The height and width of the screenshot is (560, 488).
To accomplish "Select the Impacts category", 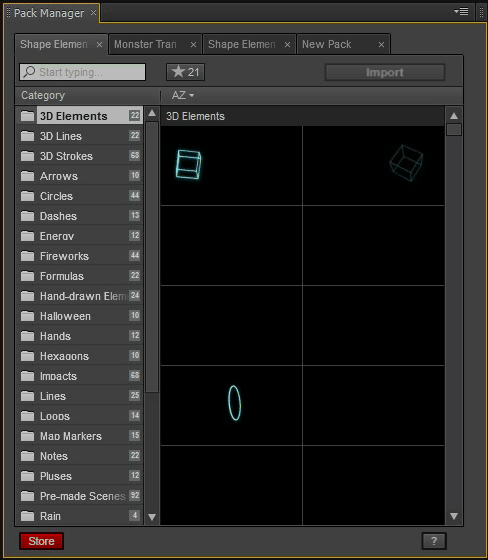I will pyautogui.click(x=80, y=376).
